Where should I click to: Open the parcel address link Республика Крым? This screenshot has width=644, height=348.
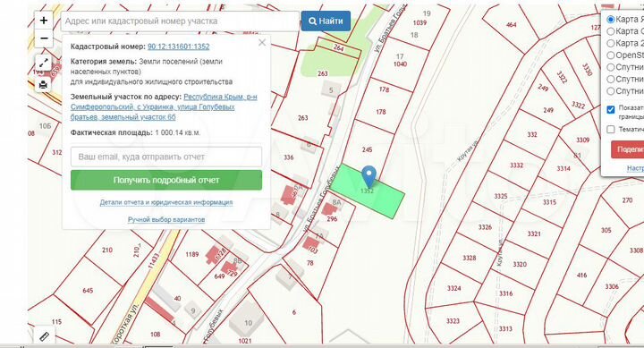coord(164,106)
